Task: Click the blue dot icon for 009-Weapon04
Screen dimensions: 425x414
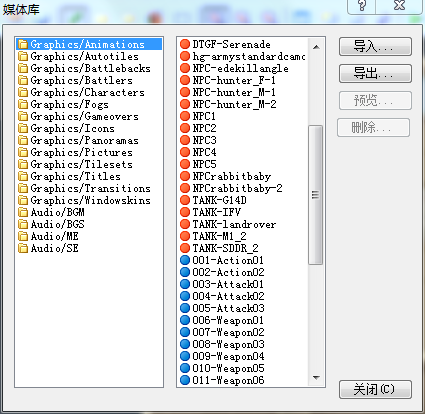Action: pyautogui.click(x=185, y=356)
